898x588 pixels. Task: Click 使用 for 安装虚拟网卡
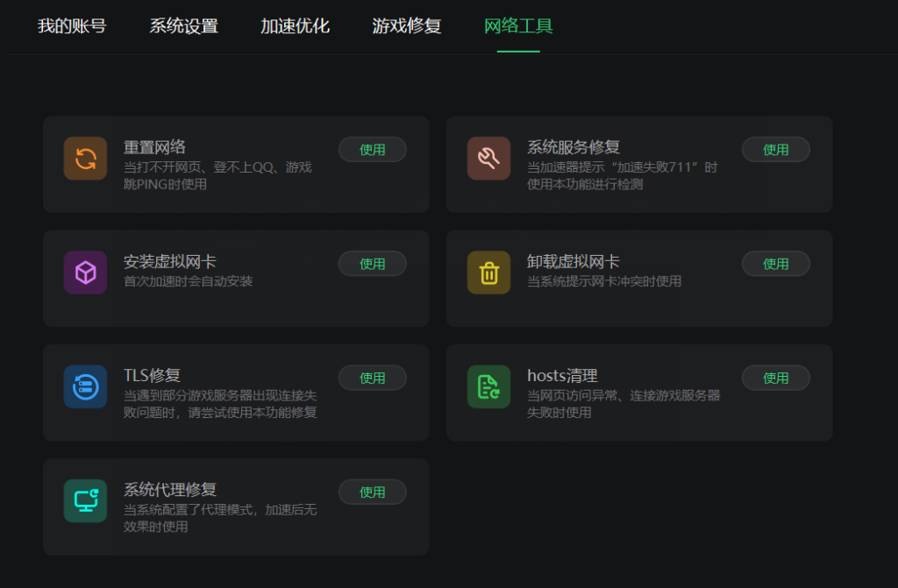coord(372,264)
